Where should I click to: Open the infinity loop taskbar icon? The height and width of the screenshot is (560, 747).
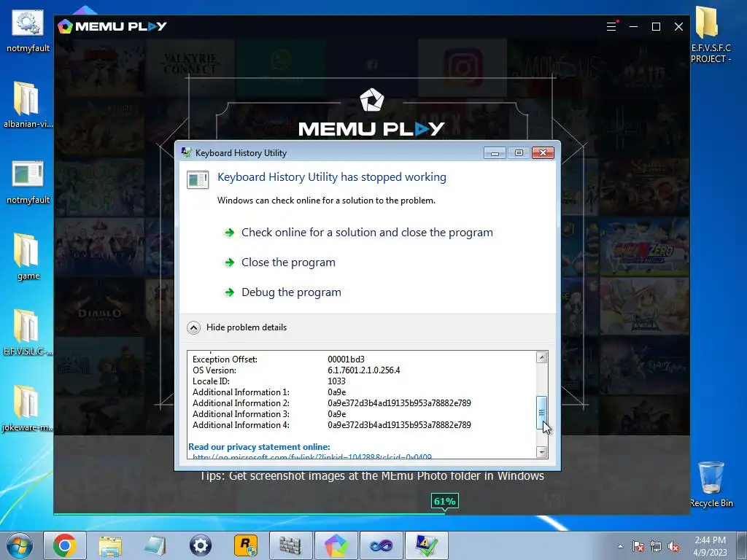(381, 545)
